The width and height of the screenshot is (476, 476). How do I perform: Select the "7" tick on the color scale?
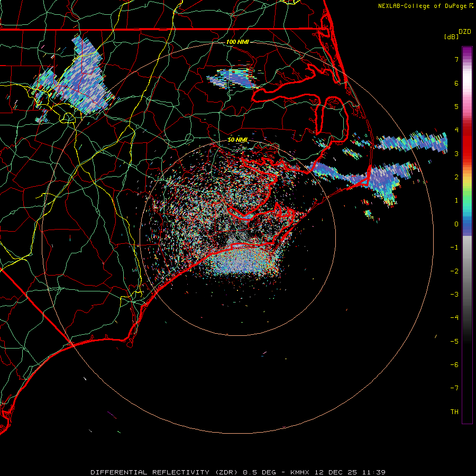tap(456, 59)
